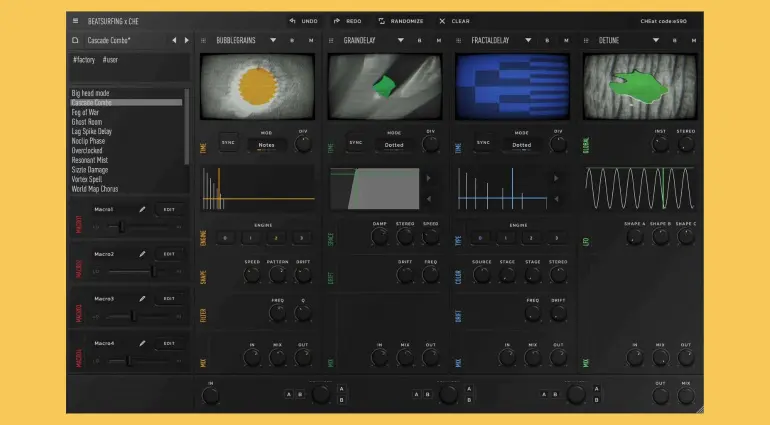Switch to the #user preset tag
The width and height of the screenshot is (770, 425).
pos(110,60)
